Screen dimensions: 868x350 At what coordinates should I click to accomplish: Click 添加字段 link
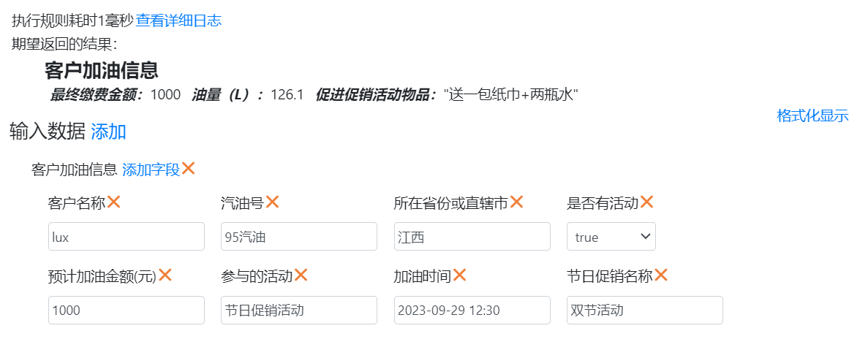(151, 170)
